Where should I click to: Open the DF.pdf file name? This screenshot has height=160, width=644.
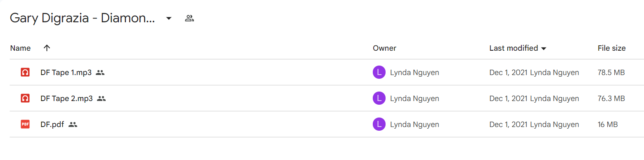(x=52, y=124)
